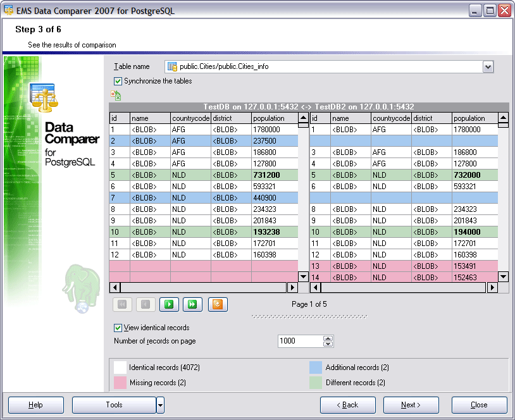Toggle the View identical records checkbox
Image resolution: width=515 pixels, height=420 pixels.
(x=118, y=328)
